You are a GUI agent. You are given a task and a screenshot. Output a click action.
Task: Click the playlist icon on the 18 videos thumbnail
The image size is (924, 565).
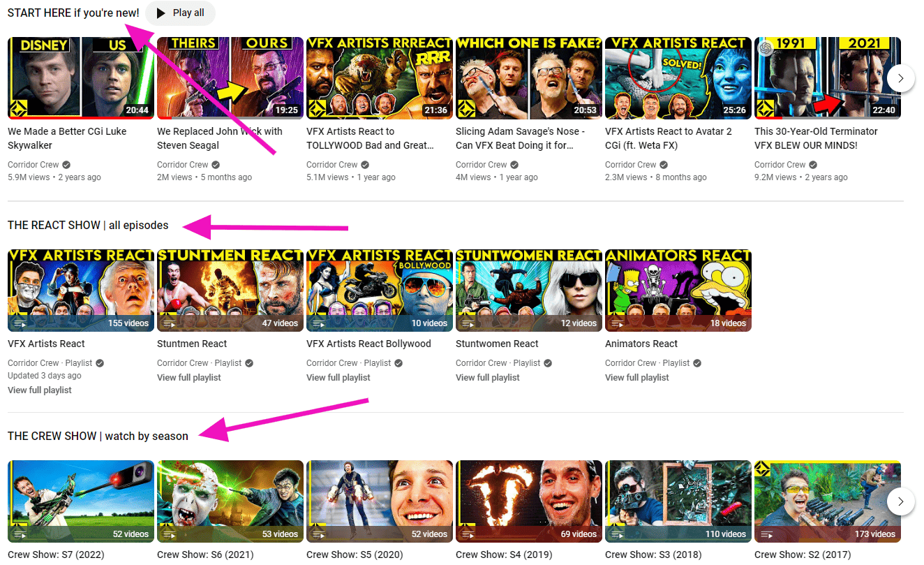click(617, 323)
